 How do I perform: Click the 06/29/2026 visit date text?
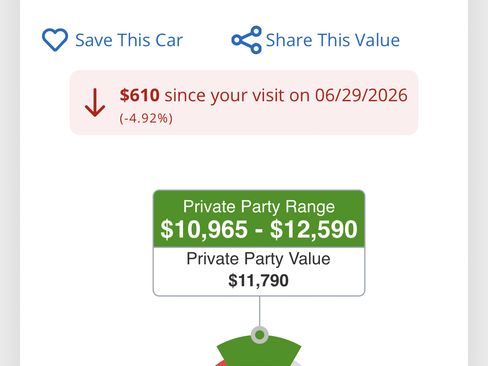tap(361, 95)
